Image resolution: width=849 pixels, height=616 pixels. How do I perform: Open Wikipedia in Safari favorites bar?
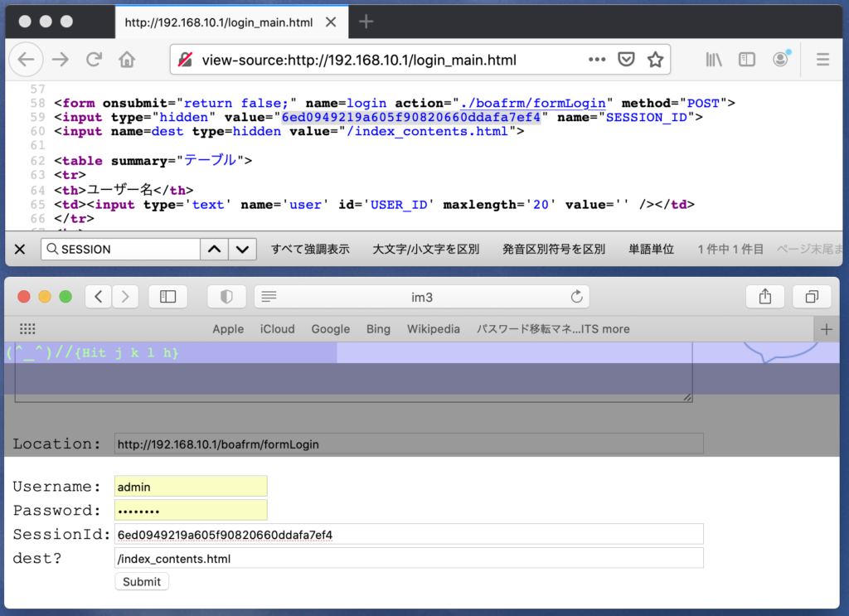click(433, 329)
